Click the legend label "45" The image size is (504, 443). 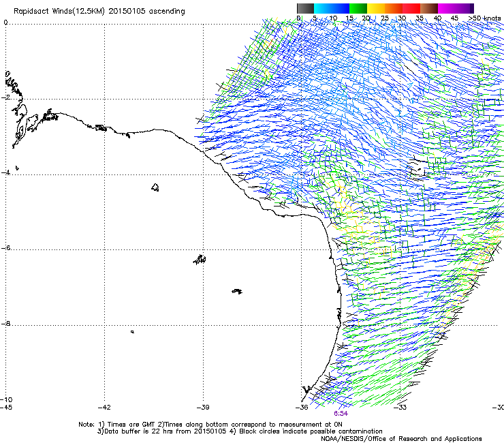[454, 18]
